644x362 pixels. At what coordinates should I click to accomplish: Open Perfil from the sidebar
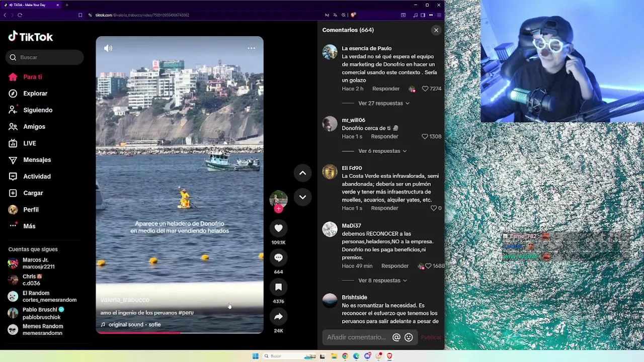click(x=24, y=210)
